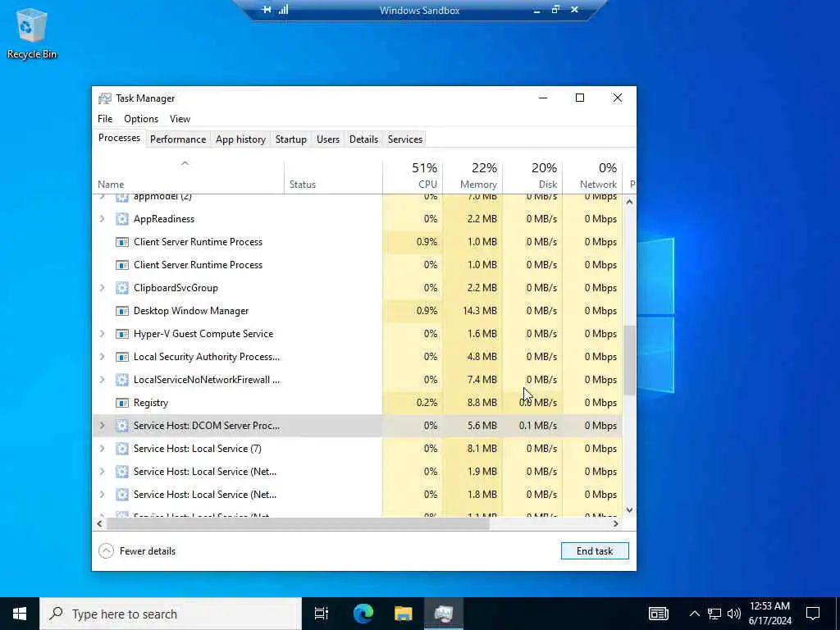Expand the Local Security Authority Process row
The height and width of the screenshot is (630, 840).
tap(103, 358)
